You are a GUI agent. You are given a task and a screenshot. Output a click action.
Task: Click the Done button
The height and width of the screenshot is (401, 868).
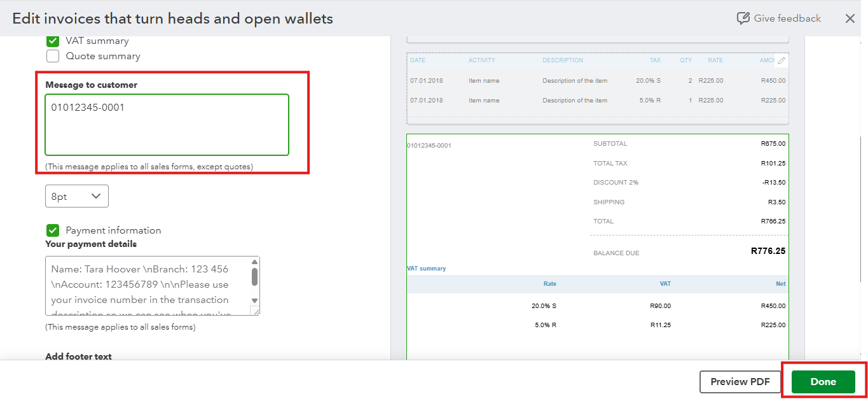pos(823,382)
